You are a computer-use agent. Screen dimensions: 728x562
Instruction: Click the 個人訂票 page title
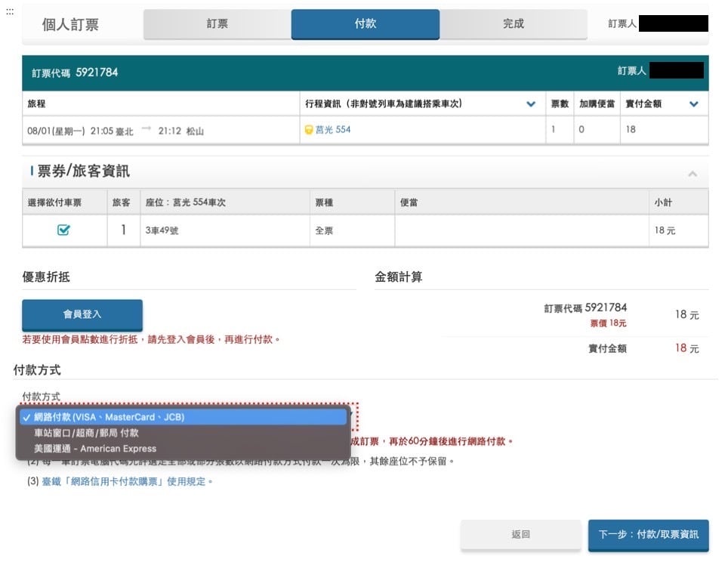click(70, 25)
